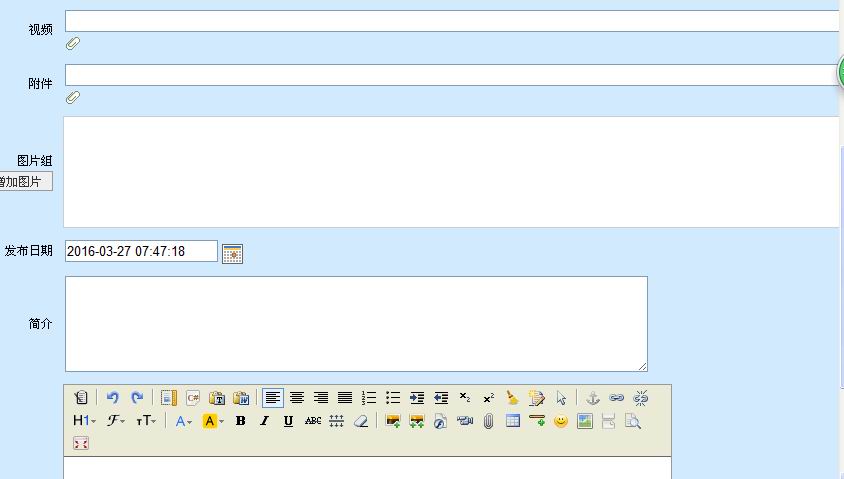Click the paperclip icon below the 视频 field

click(72, 44)
